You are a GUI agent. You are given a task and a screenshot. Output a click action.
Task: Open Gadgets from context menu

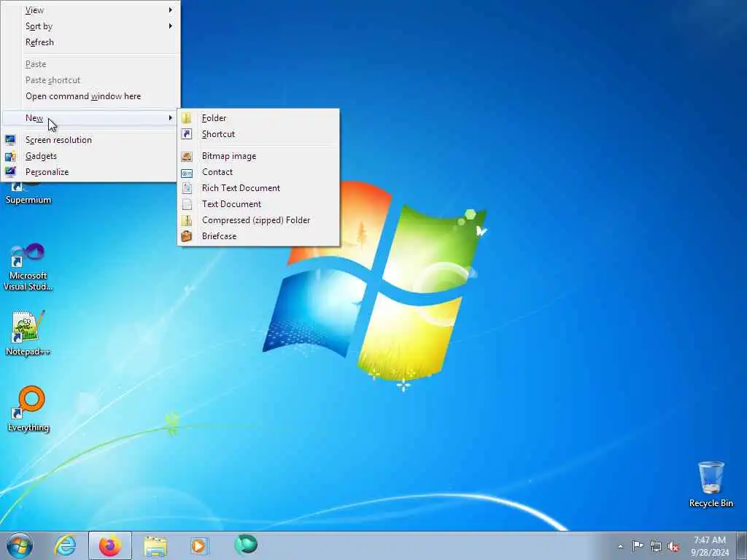pos(90,156)
